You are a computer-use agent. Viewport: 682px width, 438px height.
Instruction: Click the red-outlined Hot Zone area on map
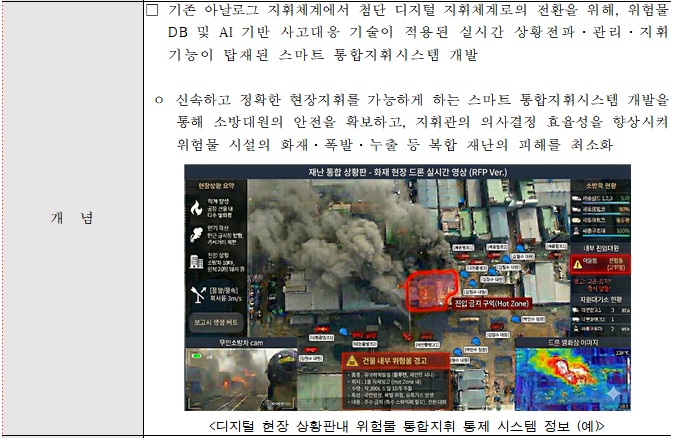coord(431,290)
